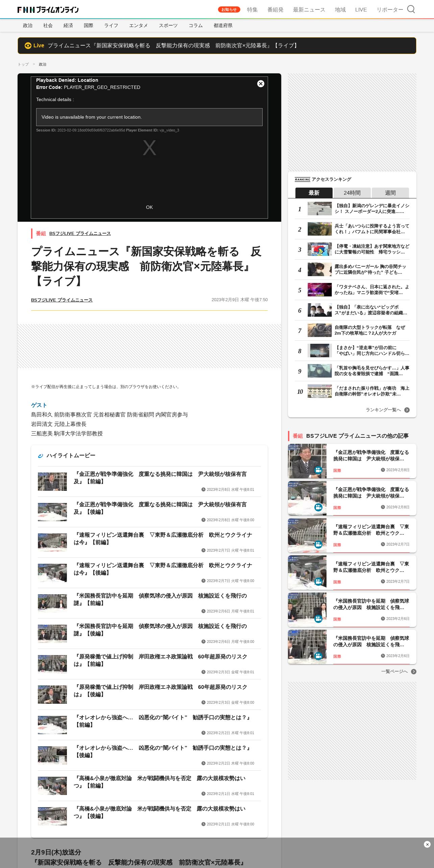Switch ranking to 24時間 tab
The height and width of the screenshot is (868, 434).
pos(352,193)
